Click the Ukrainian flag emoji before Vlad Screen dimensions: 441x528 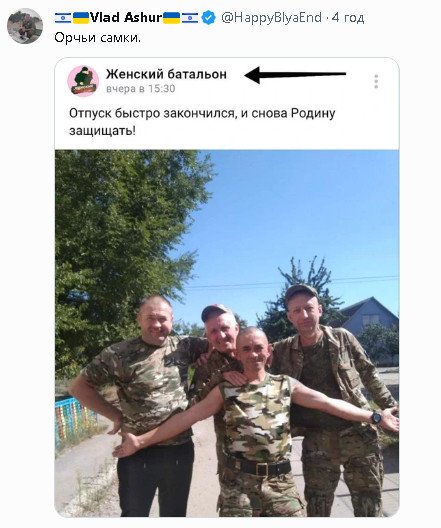tap(81, 18)
